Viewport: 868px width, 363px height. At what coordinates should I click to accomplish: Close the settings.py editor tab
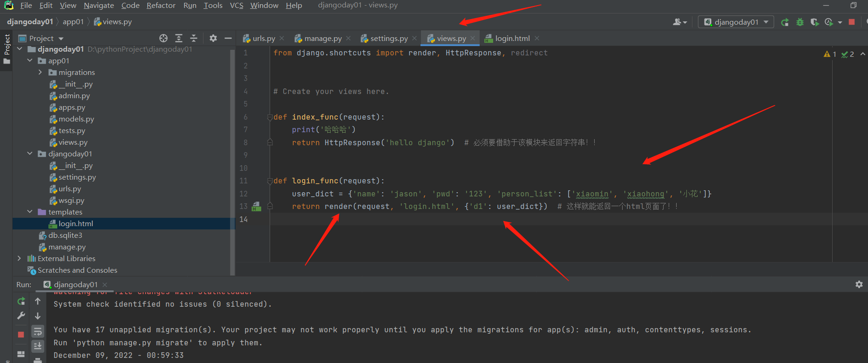[x=414, y=38]
